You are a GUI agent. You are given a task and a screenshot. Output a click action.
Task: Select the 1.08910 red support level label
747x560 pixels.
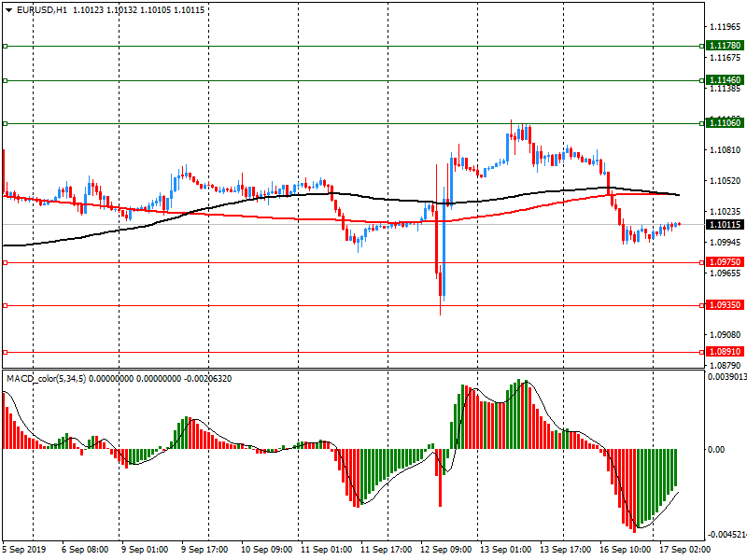[x=726, y=352]
